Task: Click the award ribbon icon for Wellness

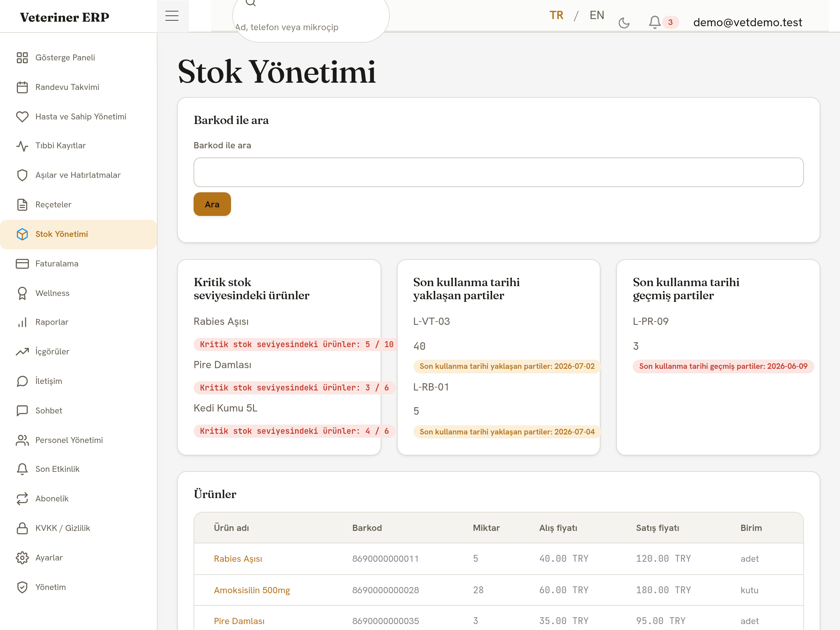Action: pyautogui.click(x=22, y=293)
